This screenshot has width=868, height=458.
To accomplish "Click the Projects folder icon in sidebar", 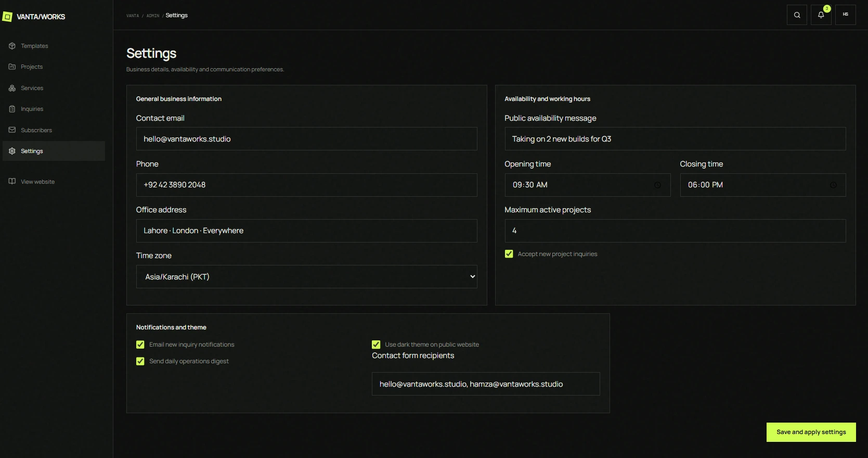I will coord(12,67).
